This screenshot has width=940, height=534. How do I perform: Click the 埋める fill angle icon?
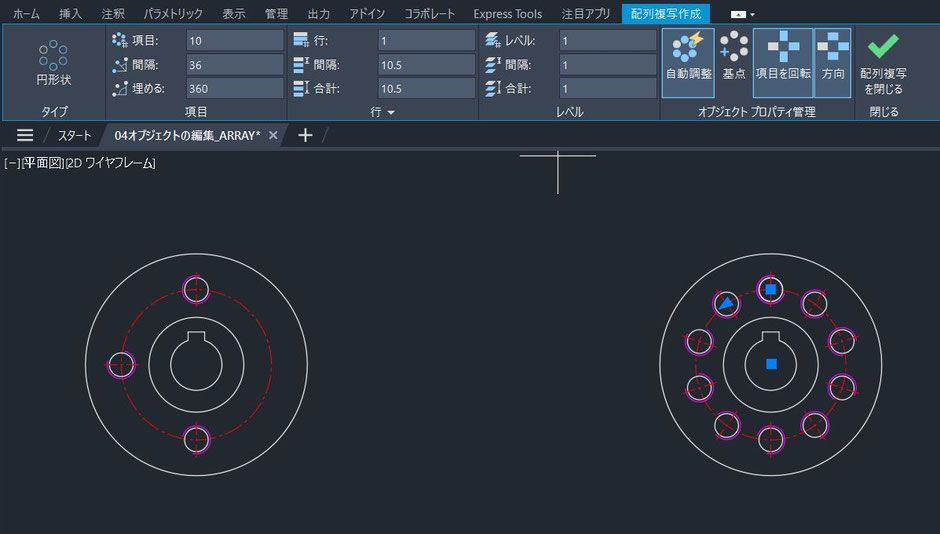pyautogui.click(x=119, y=89)
